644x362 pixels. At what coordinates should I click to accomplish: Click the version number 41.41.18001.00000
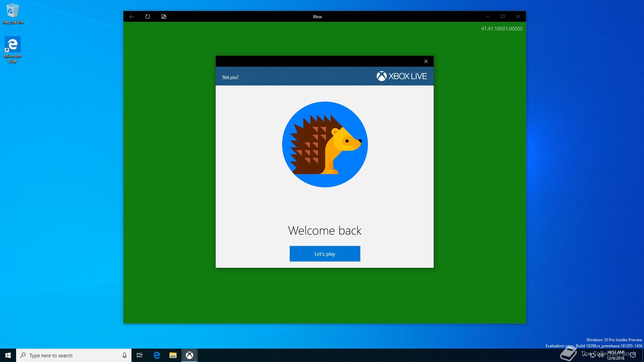(x=502, y=29)
